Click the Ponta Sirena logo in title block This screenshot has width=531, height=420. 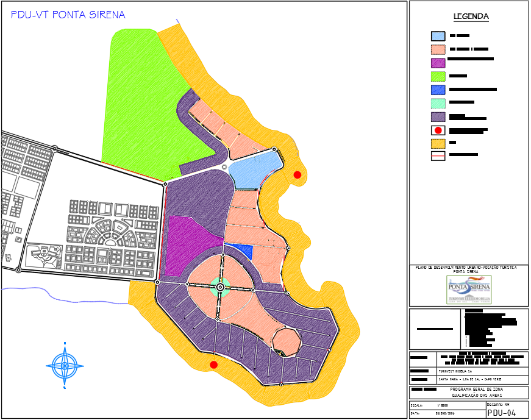469,289
